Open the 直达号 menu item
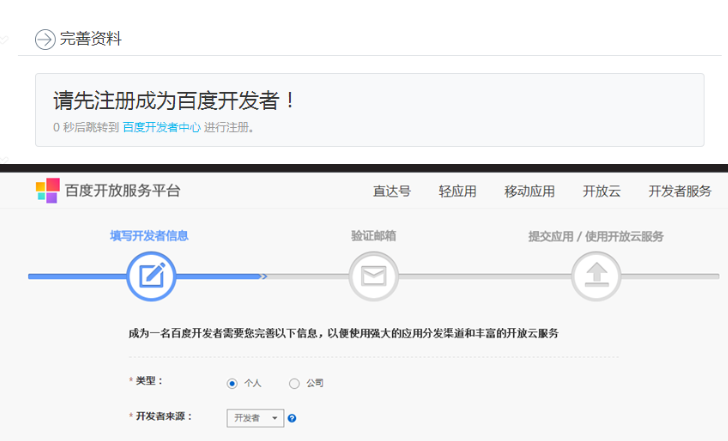Image resolution: width=728 pixels, height=441 pixels. coord(392,191)
